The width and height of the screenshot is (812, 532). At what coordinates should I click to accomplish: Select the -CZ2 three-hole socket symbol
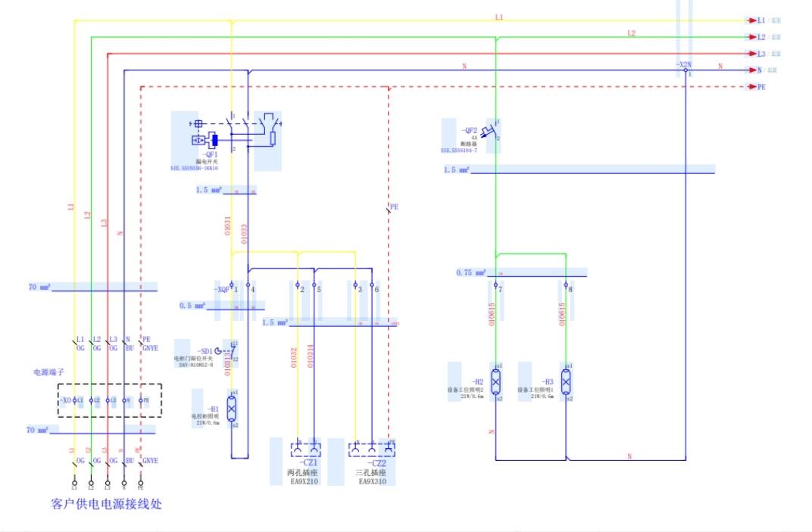(x=372, y=450)
